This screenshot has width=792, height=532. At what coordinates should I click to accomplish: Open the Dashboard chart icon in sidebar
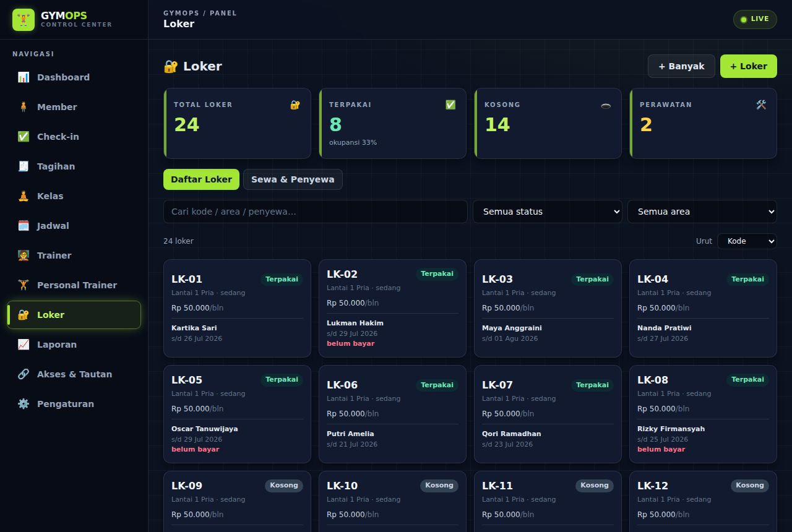tap(24, 77)
